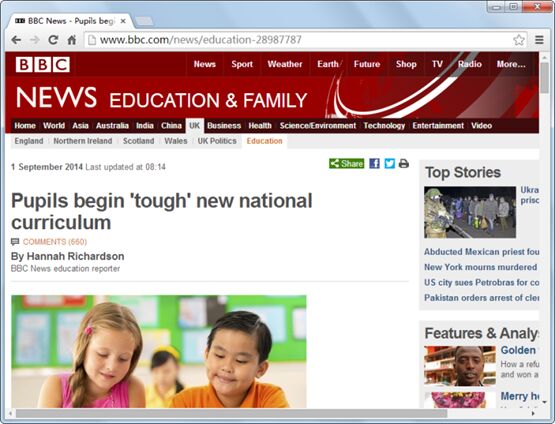Open COMMENTS (660) link
This screenshot has width=555, height=424.
55,242
